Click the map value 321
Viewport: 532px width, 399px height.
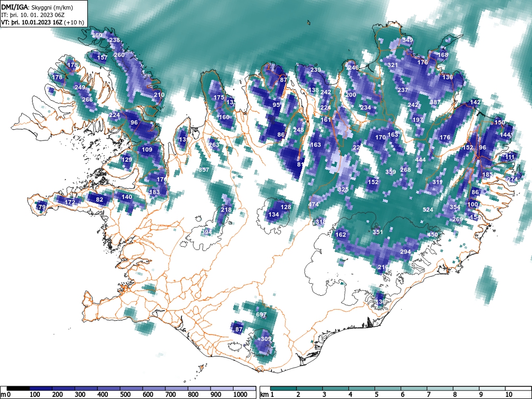click(392, 65)
